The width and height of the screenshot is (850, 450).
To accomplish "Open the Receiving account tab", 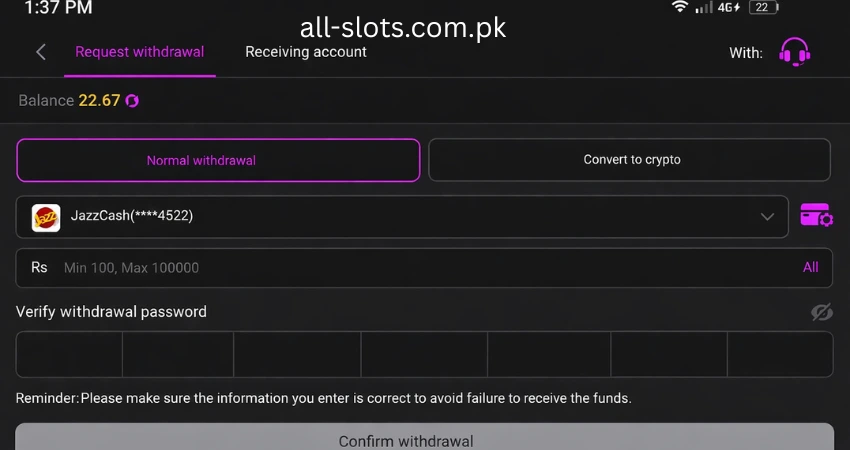I will pyautogui.click(x=306, y=52).
